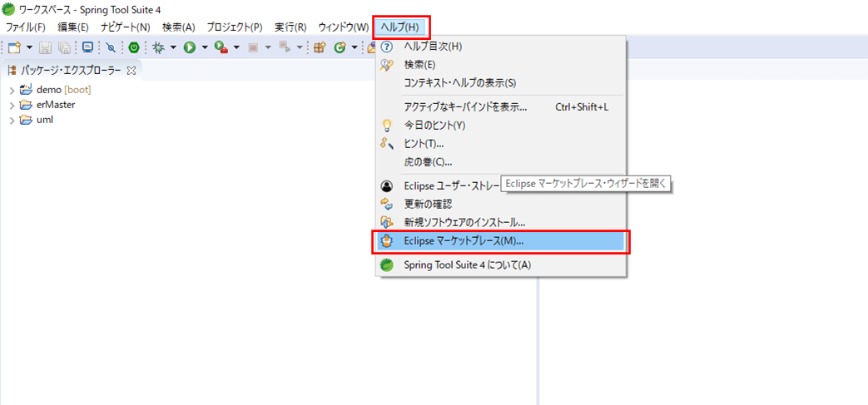
Task: Click the New Java Package icon
Action: coord(319,48)
